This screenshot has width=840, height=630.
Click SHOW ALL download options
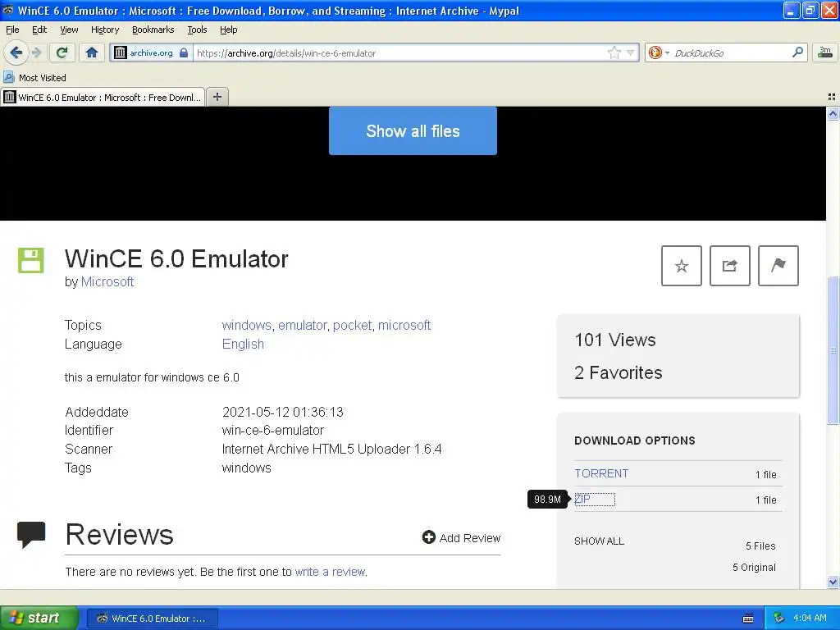point(599,541)
